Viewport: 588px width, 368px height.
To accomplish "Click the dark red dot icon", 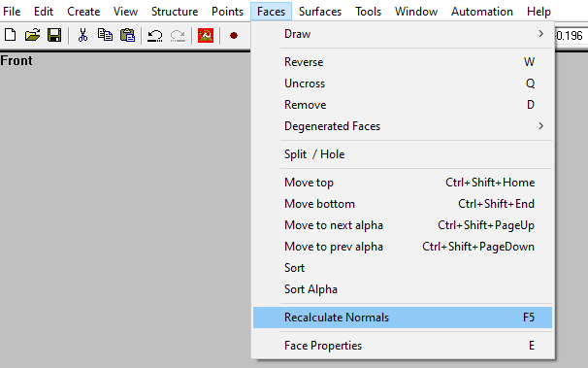I will coord(234,36).
